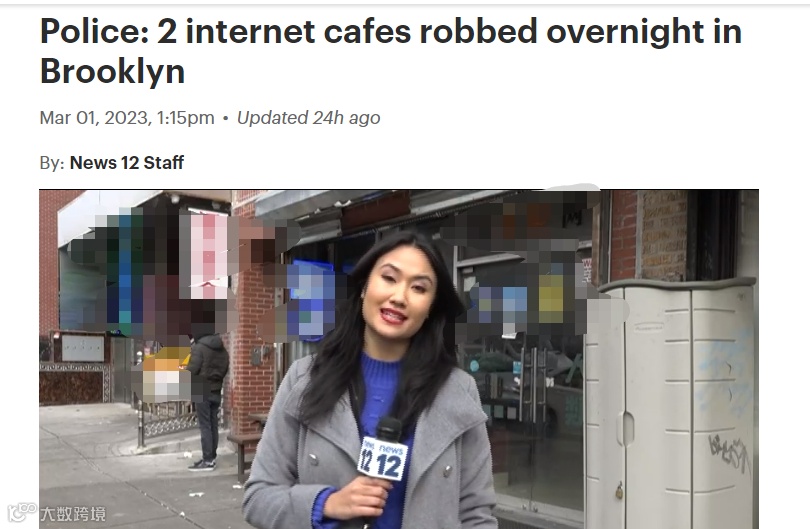This screenshot has height=529, width=810.
Task: Click the graffiti tag on the gray cabinet
Action: point(729,453)
